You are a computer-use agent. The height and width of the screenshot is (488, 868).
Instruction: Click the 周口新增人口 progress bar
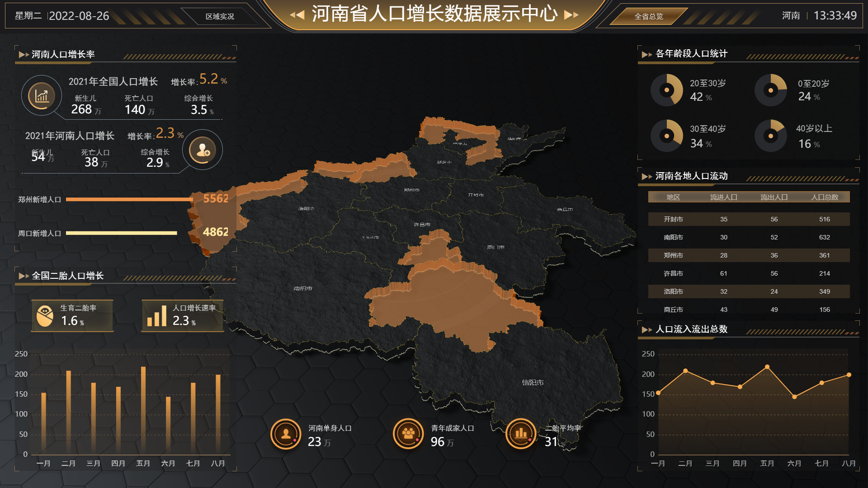click(x=121, y=233)
